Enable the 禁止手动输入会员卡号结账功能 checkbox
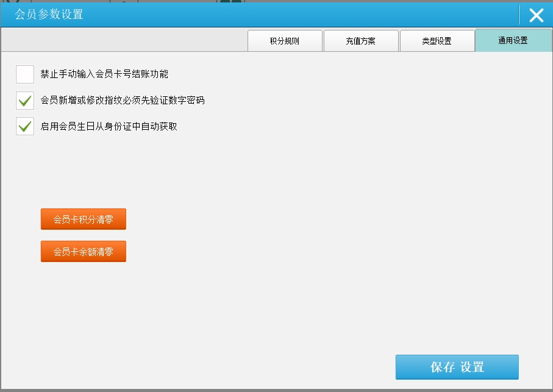 click(x=25, y=74)
